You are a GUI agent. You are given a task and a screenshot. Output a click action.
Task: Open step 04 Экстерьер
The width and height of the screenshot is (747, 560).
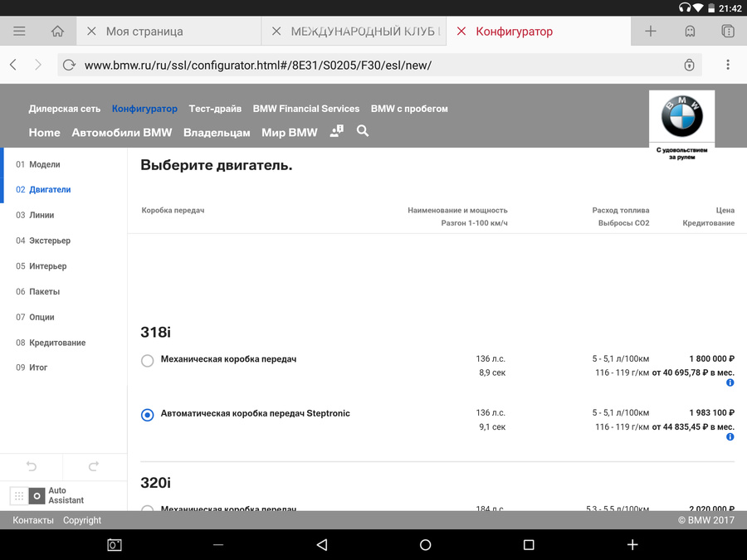(x=43, y=241)
